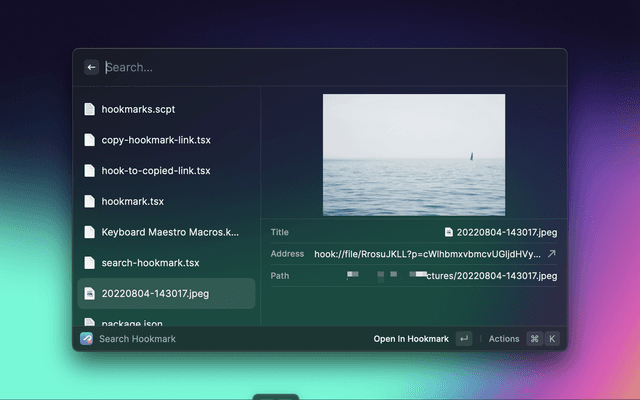Choose hook-to-copied-link.tsx from results
Image resolution: width=640 pixels, height=400 pixels.
156,170
